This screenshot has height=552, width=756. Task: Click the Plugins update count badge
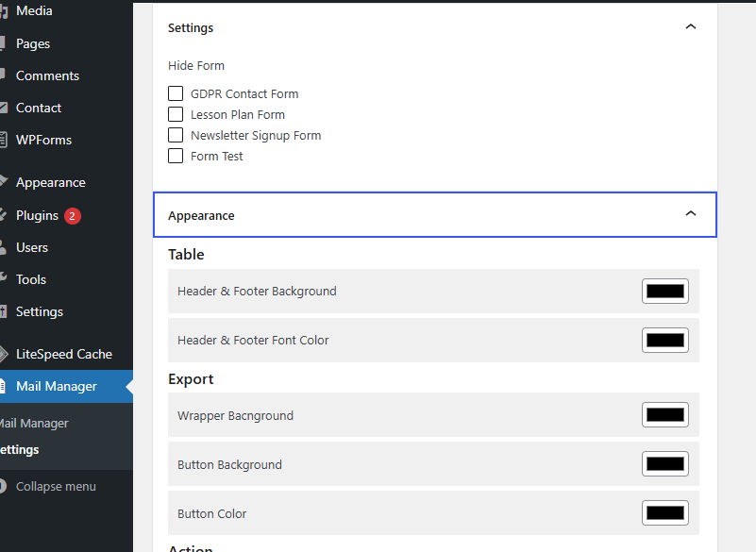click(x=73, y=215)
